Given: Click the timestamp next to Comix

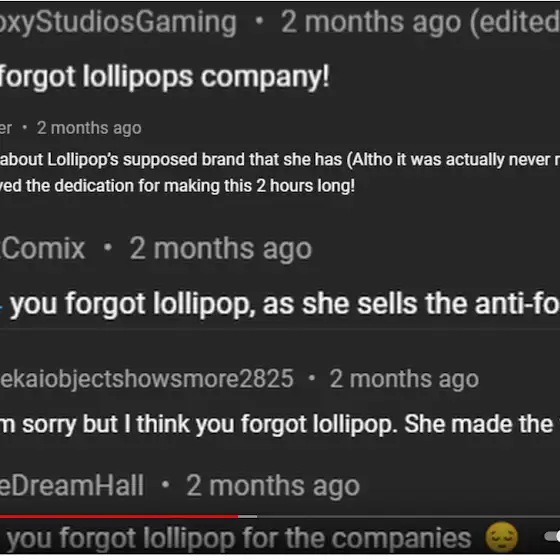Looking at the screenshot, I should coord(221,249).
